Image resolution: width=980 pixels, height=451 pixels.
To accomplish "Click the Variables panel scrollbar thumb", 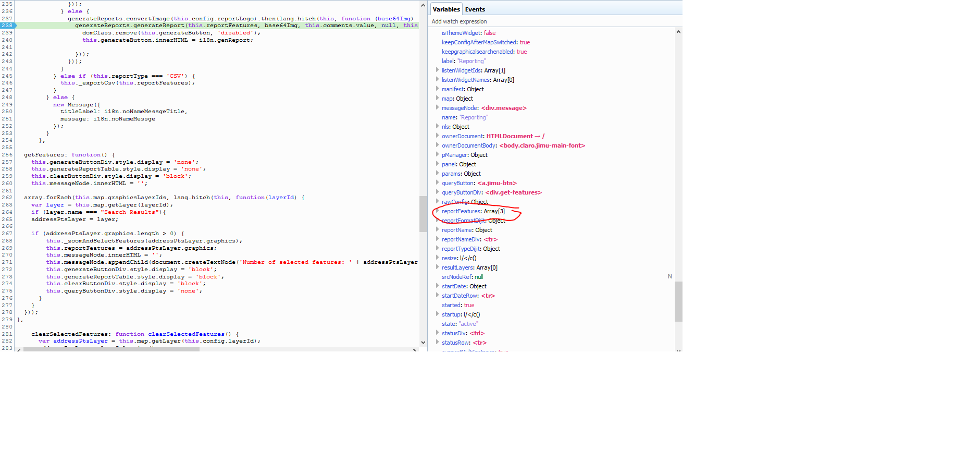I will [x=678, y=301].
